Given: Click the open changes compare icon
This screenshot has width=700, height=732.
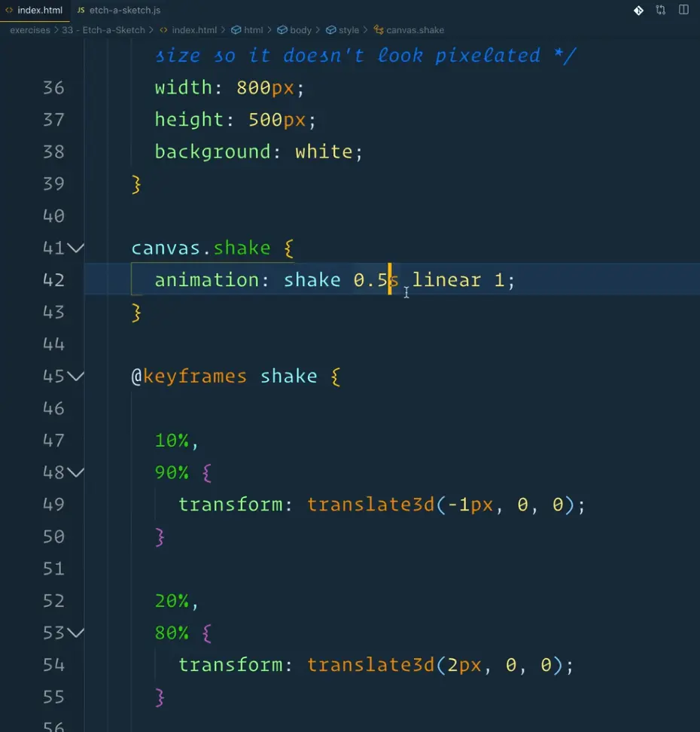Looking at the screenshot, I should tap(661, 11).
